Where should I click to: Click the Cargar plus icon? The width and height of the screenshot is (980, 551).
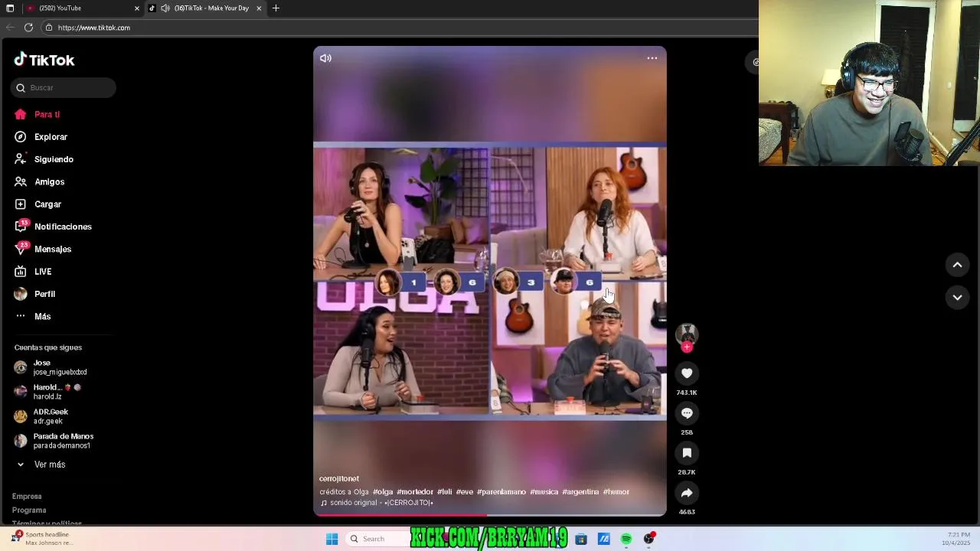pos(21,204)
